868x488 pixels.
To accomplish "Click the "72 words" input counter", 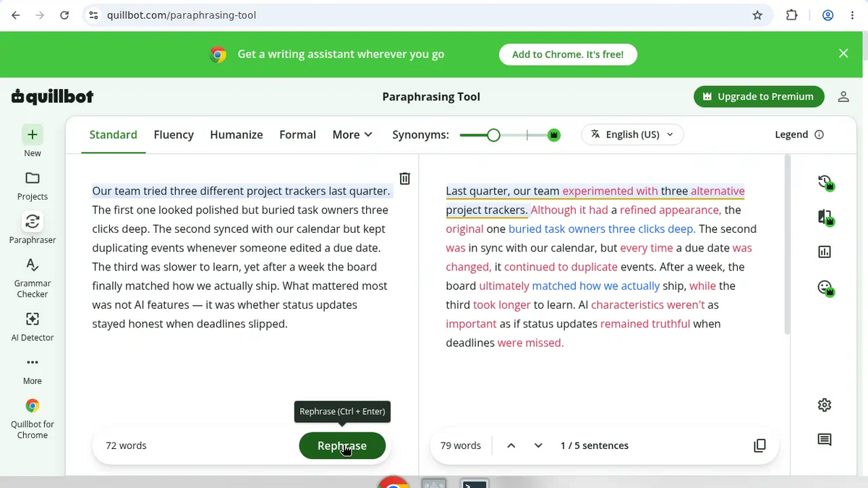I will (126, 445).
